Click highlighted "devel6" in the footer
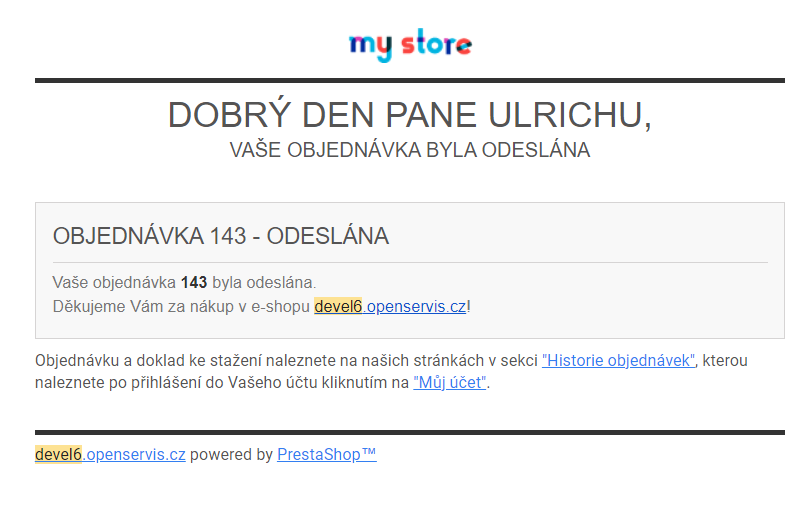Image resolution: width=810 pixels, height=512 pixels. [x=58, y=454]
